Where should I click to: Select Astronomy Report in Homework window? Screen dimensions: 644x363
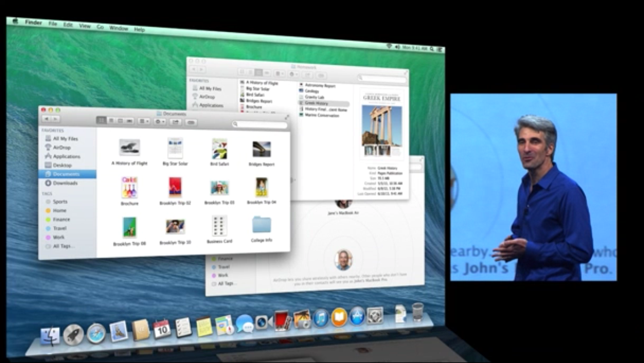[x=320, y=86]
